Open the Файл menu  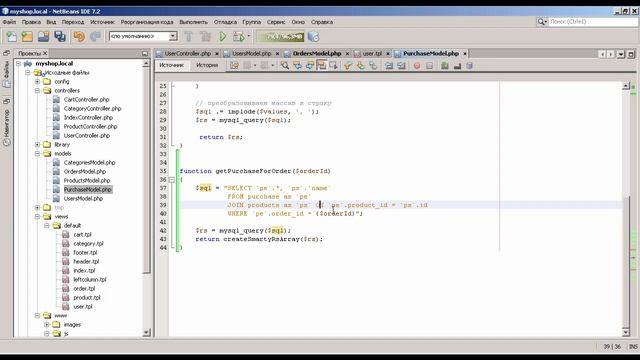[9, 22]
